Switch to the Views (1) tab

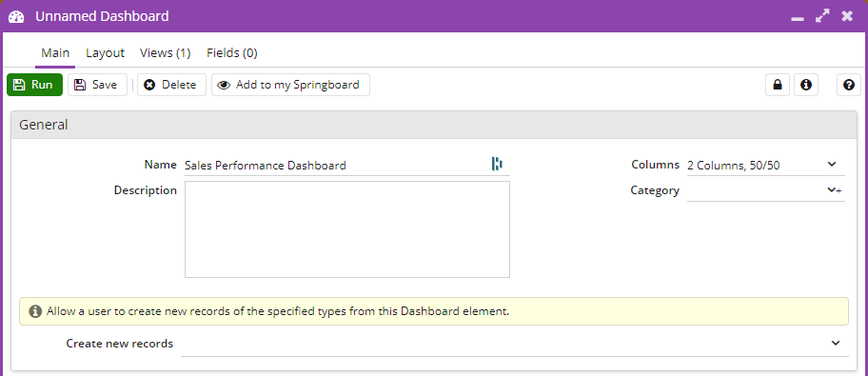[x=165, y=53]
